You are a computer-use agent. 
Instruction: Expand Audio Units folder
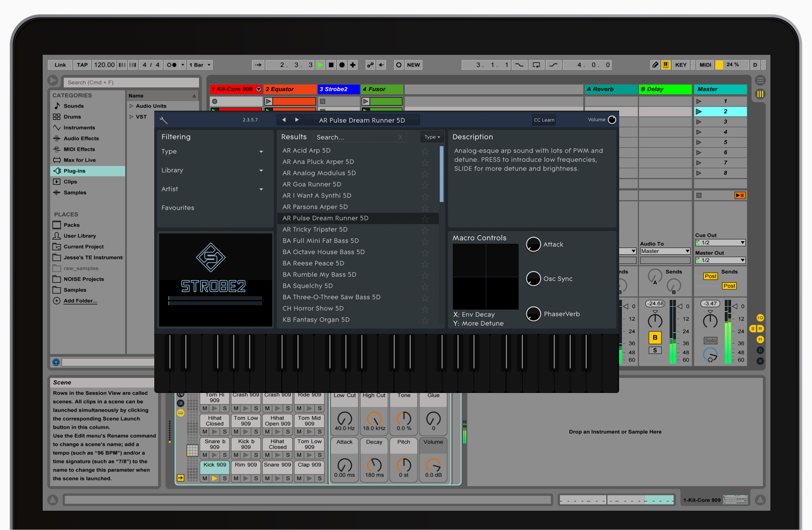click(131, 106)
